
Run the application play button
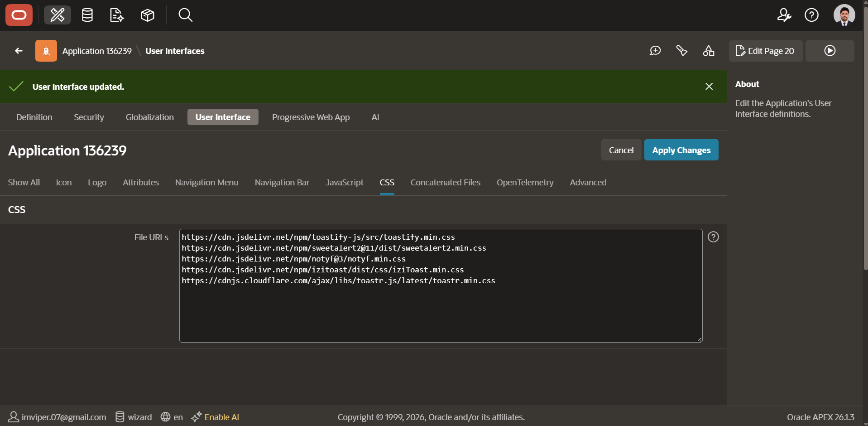[x=830, y=51]
